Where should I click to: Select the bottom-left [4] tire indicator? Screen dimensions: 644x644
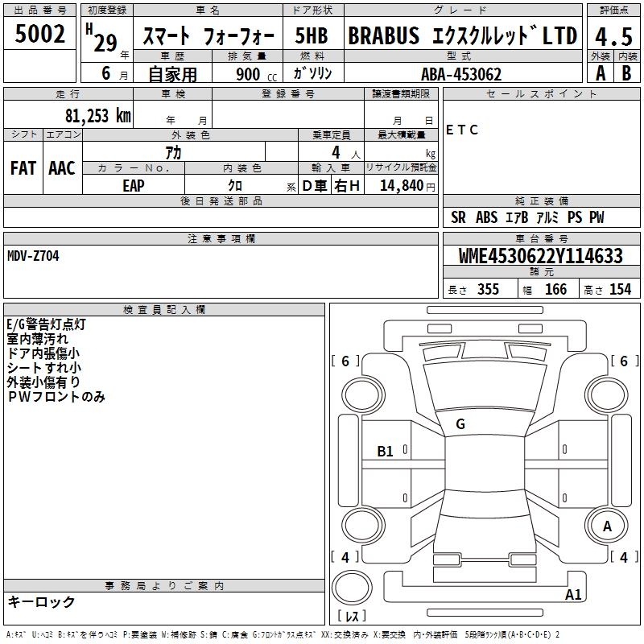point(346,557)
